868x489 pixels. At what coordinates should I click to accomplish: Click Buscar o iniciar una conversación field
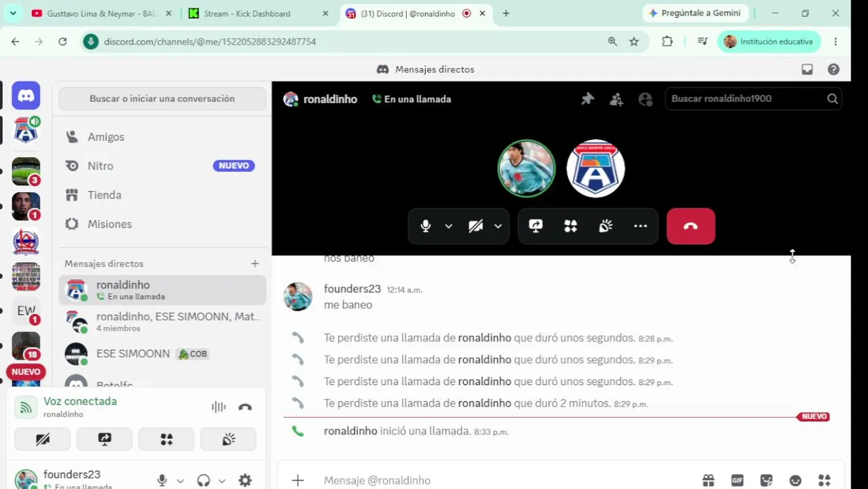pos(162,98)
